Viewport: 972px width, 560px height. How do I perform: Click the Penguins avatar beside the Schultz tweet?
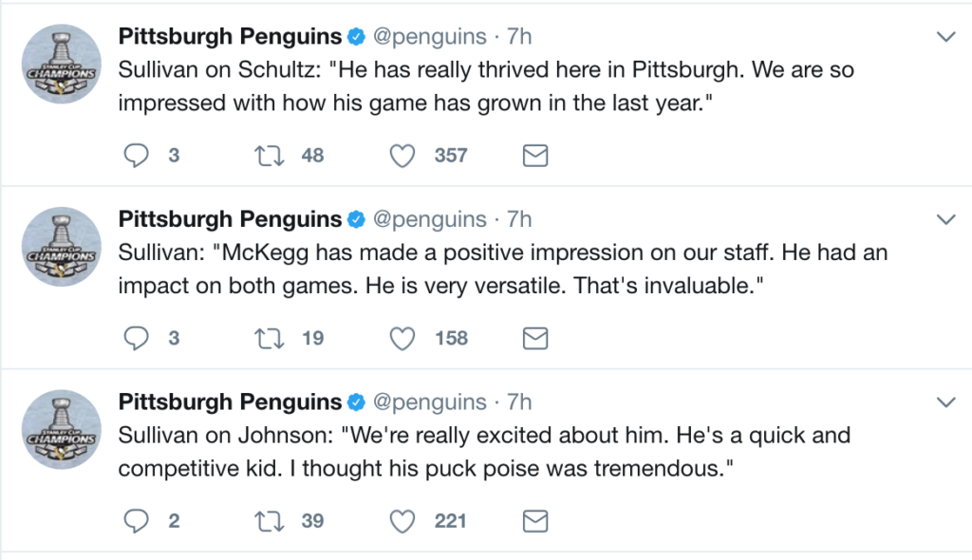tap(62, 65)
